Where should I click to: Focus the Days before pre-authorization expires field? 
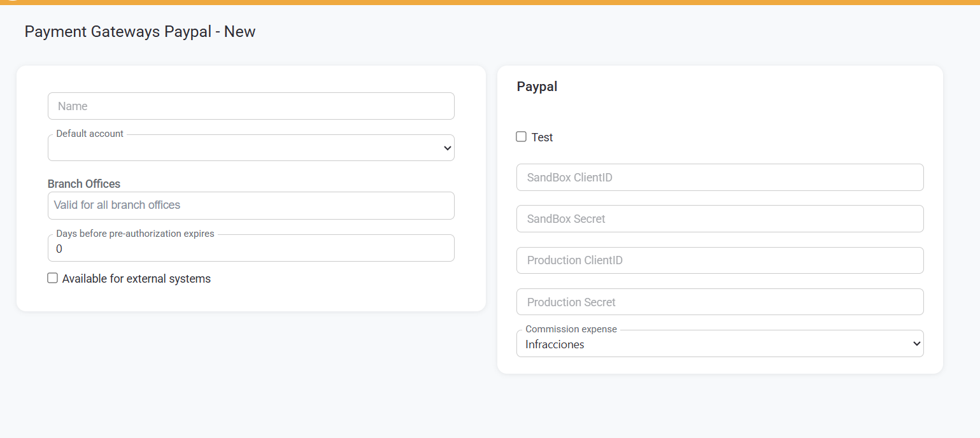click(251, 248)
